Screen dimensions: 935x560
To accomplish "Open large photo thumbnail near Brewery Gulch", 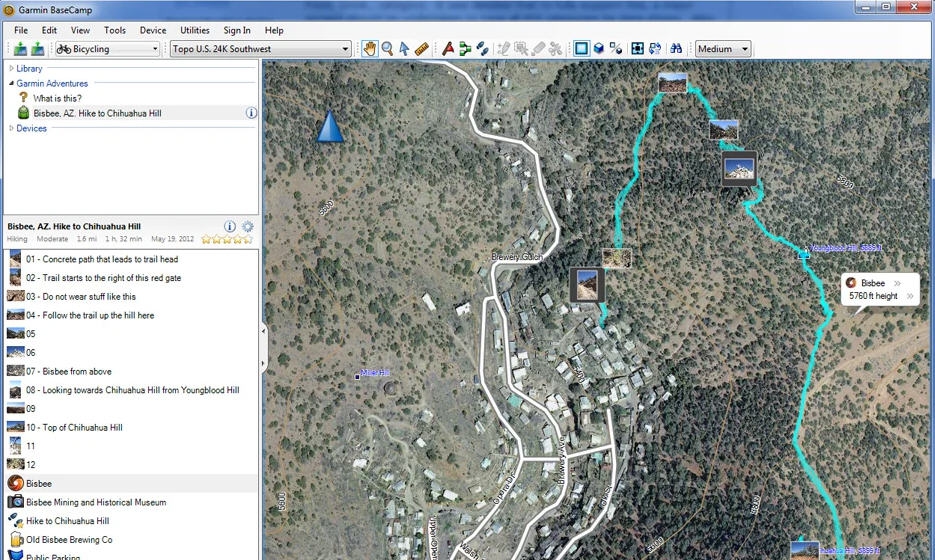I will [x=587, y=284].
